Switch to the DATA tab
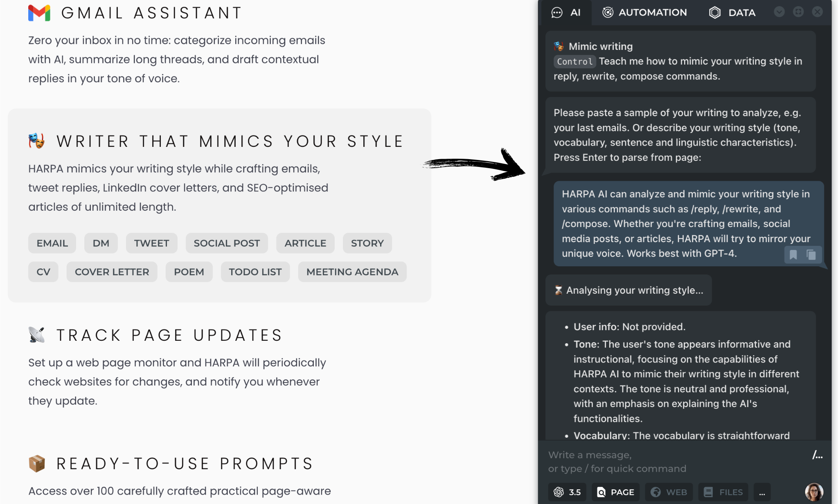 pyautogui.click(x=732, y=13)
